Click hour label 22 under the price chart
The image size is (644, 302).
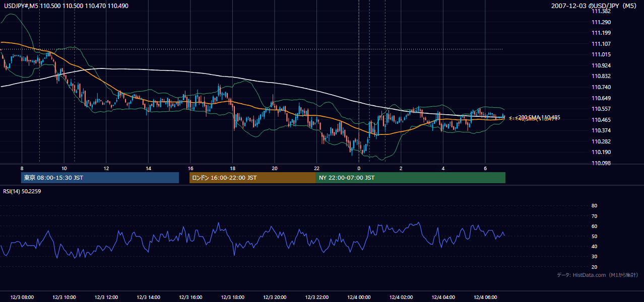tap(316, 168)
